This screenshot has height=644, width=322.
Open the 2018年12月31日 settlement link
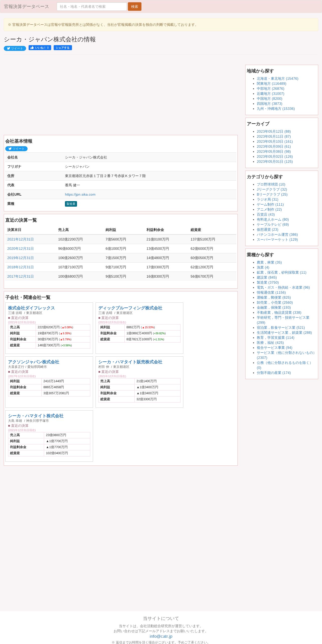pyautogui.click(x=20, y=267)
